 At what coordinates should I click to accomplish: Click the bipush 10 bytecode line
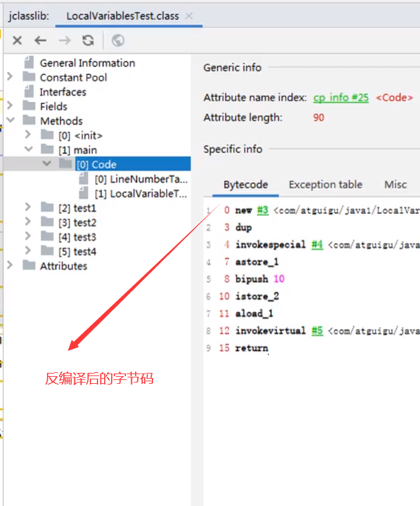point(260,279)
